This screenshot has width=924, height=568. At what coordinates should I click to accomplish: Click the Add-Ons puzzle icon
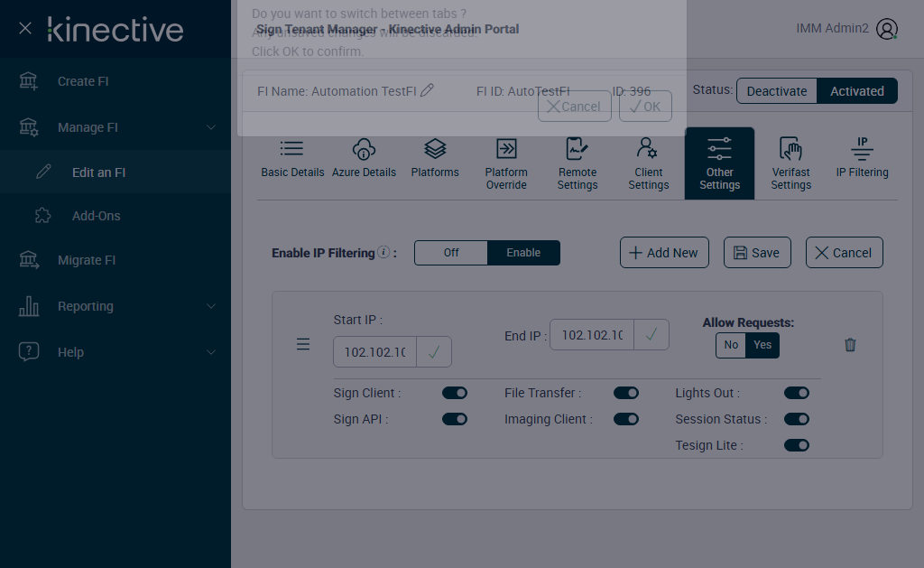[43, 215]
